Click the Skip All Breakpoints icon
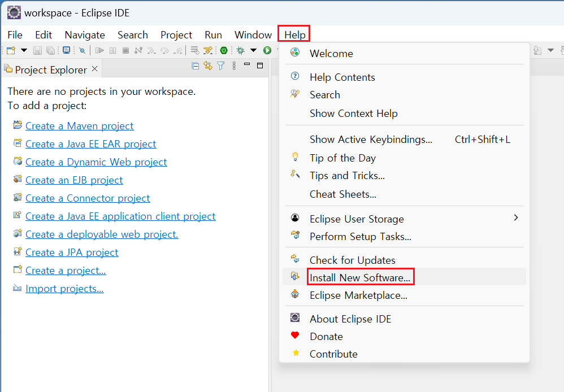The image size is (564, 392). [83, 50]
